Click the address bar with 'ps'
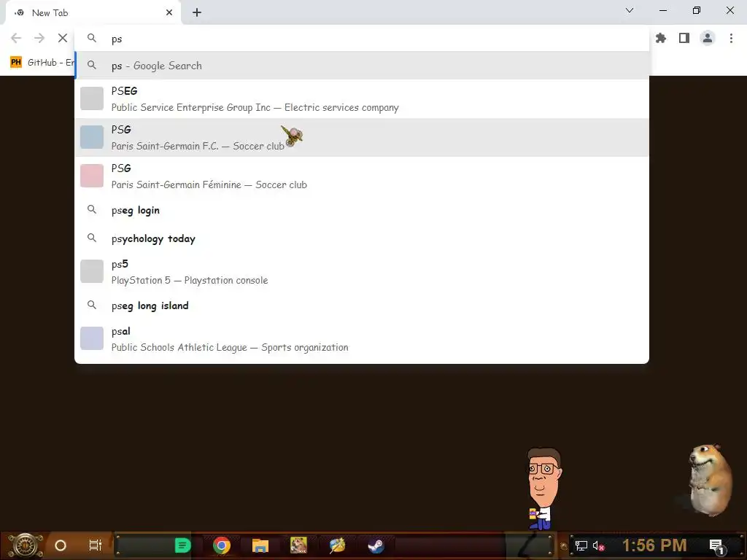This screenshot has width=747, height=560. 362,39
